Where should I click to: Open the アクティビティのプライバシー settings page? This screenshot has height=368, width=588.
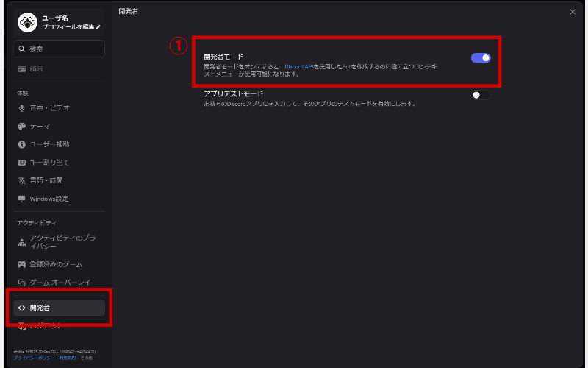pyautogui.click(x=59, y=242)
